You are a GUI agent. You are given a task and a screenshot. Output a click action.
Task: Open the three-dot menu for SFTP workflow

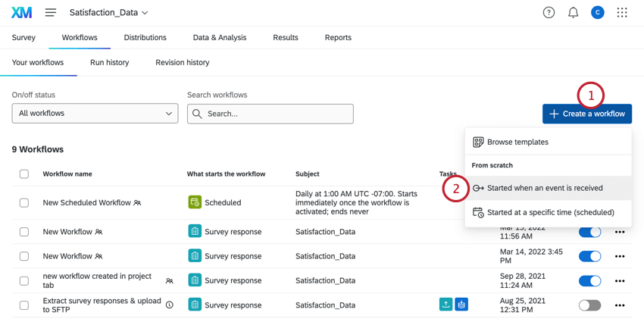pyautogui.click(x=620, y=305)
